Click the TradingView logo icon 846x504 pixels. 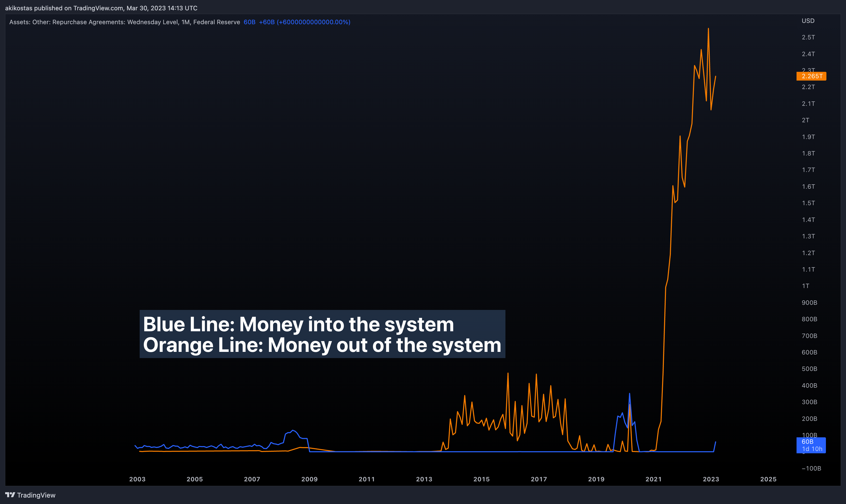(x=10, y=495)
